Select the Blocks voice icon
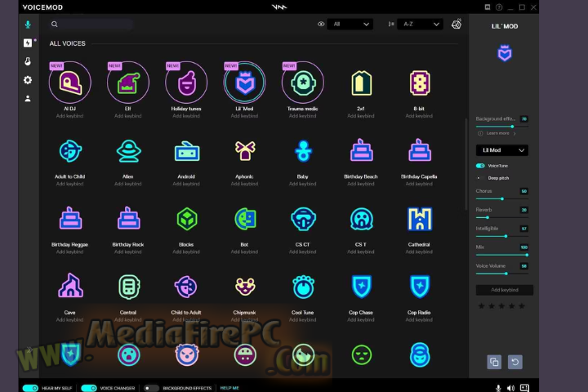The width and height of the screenshot is (588, 392). tap(187, 219)
